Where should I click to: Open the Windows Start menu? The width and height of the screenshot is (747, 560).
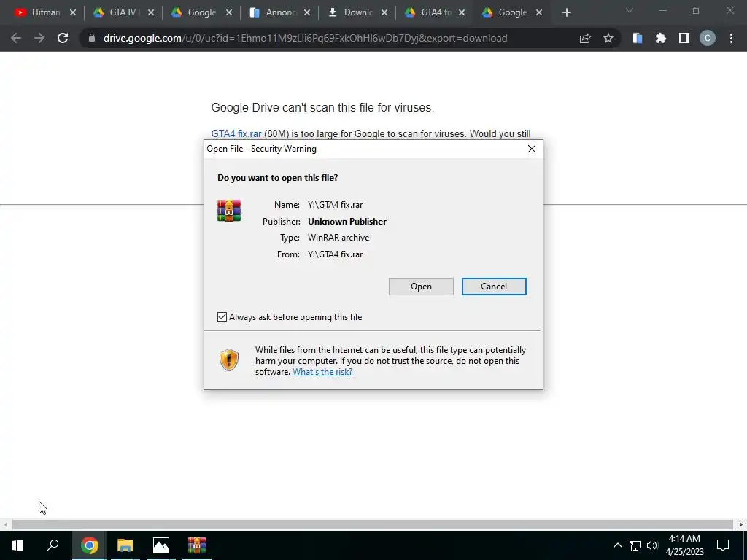coord(18,545)
